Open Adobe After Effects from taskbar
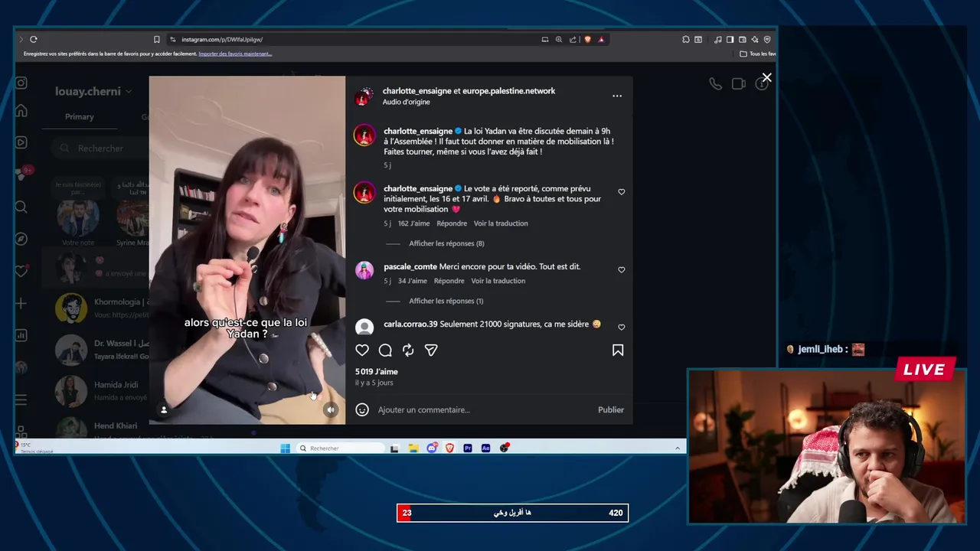 pos(485,448)
